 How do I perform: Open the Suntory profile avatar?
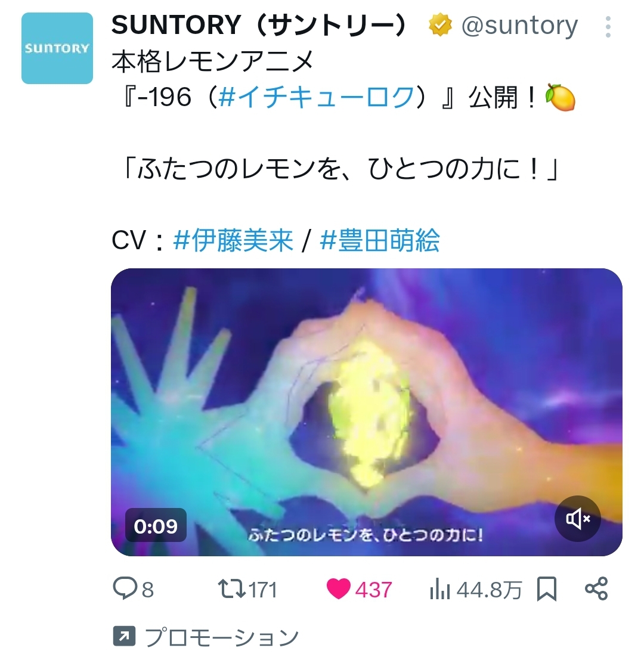point(57,48)
